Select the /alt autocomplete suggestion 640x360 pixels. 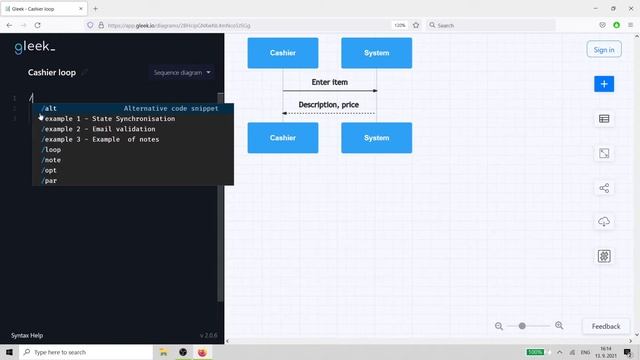coord(133,109)
